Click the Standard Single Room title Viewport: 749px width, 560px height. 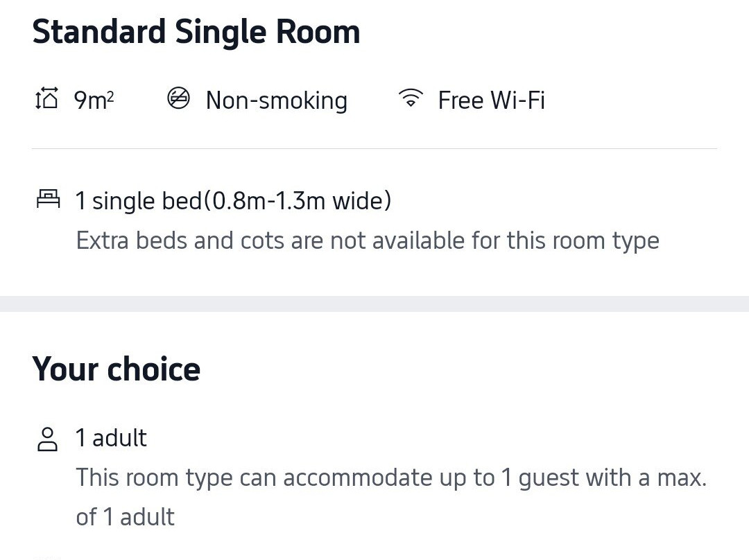pos(196,33)
